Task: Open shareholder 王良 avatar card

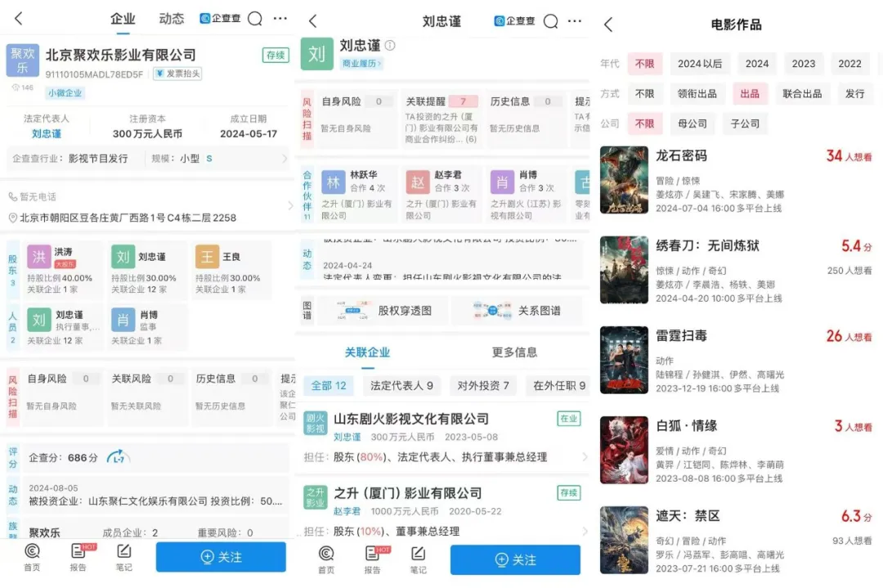Action: [207, 257]
